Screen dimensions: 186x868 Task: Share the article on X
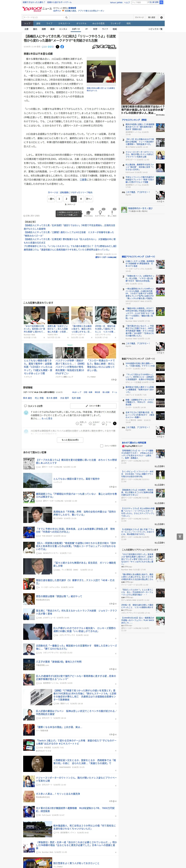pos(57,47)
